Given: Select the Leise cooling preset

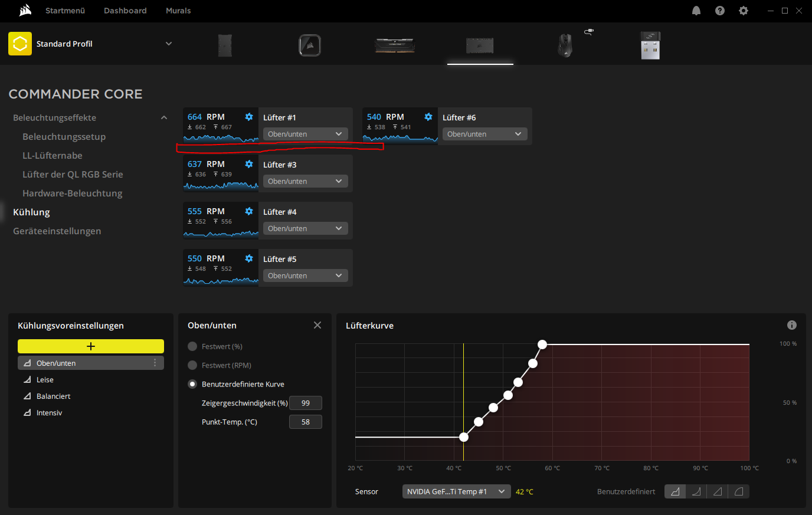Looking at the screenshot, I should [x=91, y=379].
